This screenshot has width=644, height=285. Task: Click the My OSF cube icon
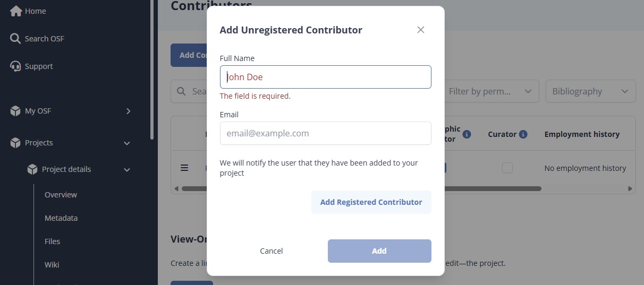[15, 111]
